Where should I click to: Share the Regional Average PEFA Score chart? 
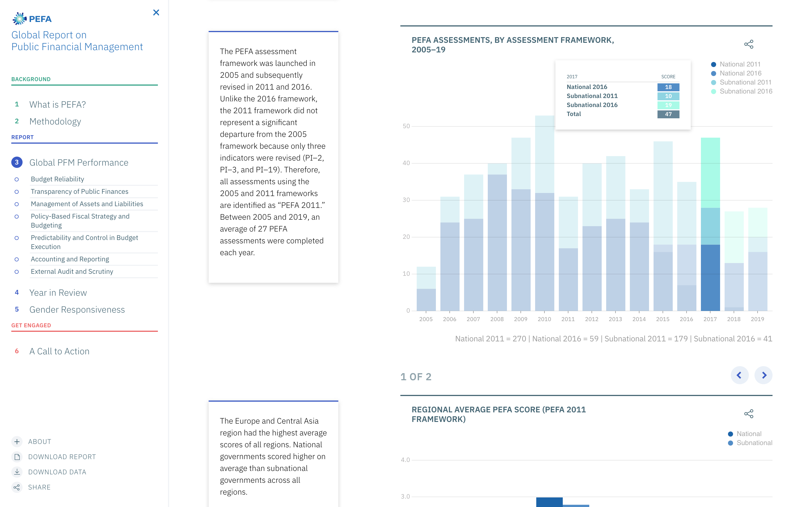click(x=749, y=414)
